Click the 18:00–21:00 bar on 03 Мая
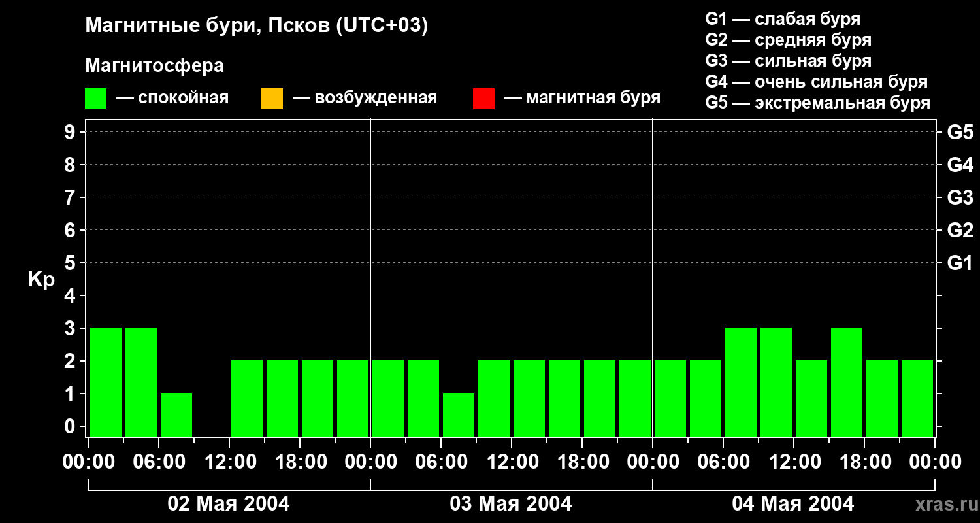The width and height of the screenshot is (980, 523). click(600, 398)
